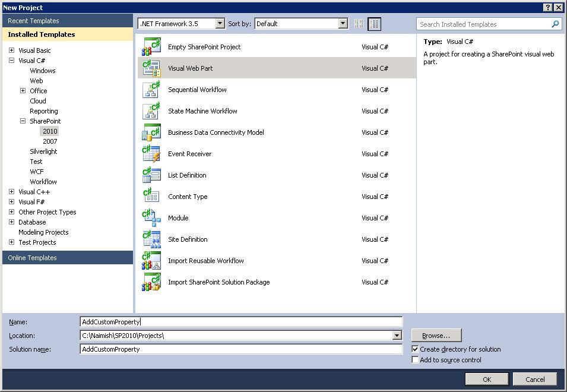Screen dimensions: 567x392
Task: Click the Search Installed Templates box
Action: pos(489,24)
